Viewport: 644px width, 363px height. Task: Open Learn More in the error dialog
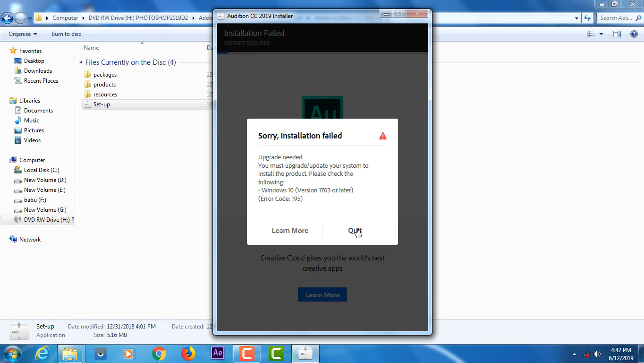(290, 231)
